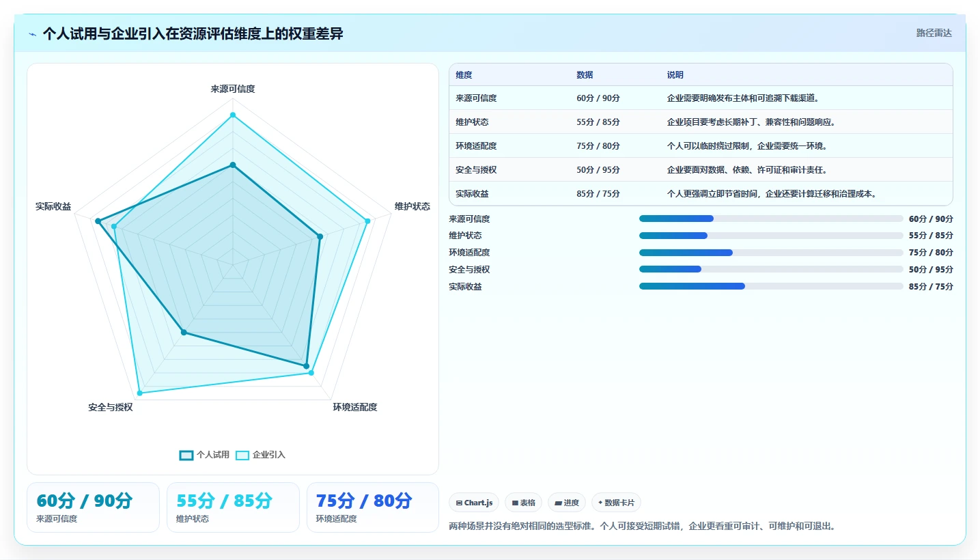Click description 企业需要明确发布主体和可追溯下载渠道
Screen dimensions: 980x560
[743, 98]
